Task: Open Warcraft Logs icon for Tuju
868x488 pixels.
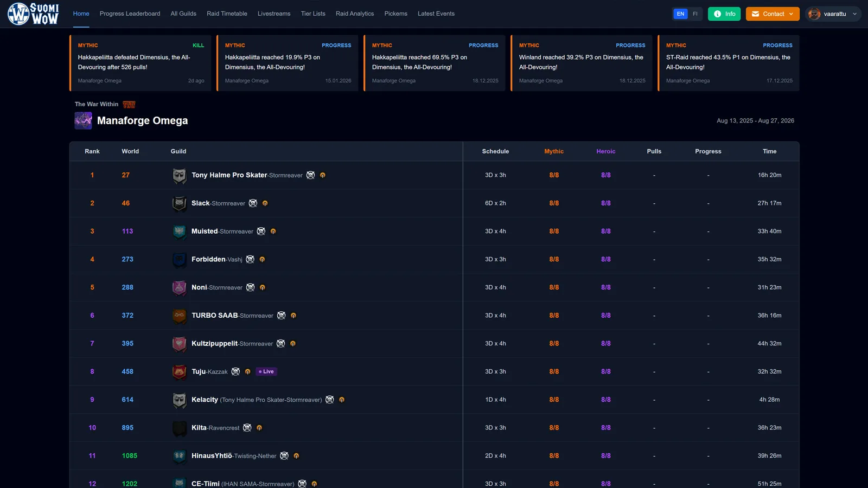Action: click(235, 371)
